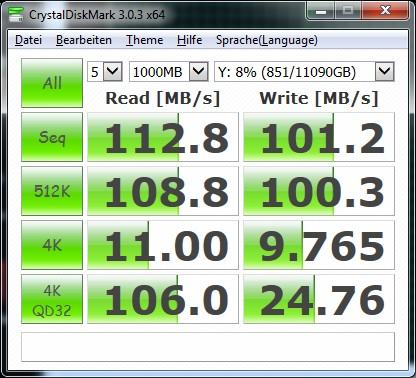Open the Sprache(Language) menu
This screenshot has height=378, width=416.
pos(267,40)
